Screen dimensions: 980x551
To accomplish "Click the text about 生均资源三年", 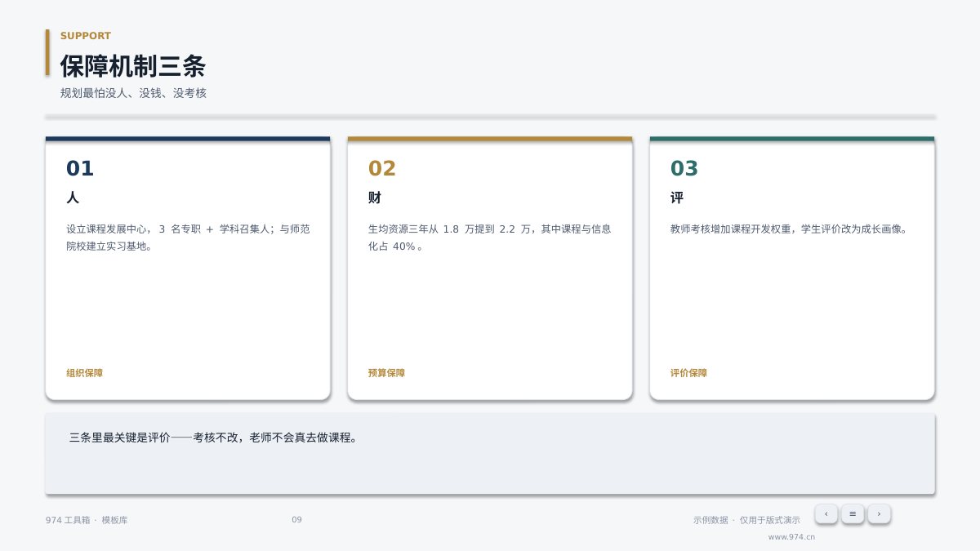I will pos(490,238).
